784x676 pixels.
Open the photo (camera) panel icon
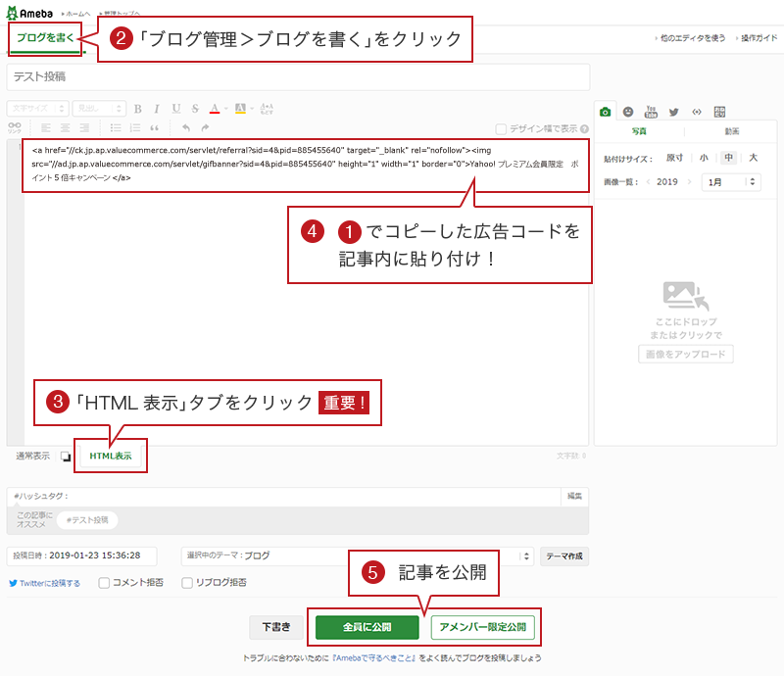pyautogui.click(x=606, y=111)
